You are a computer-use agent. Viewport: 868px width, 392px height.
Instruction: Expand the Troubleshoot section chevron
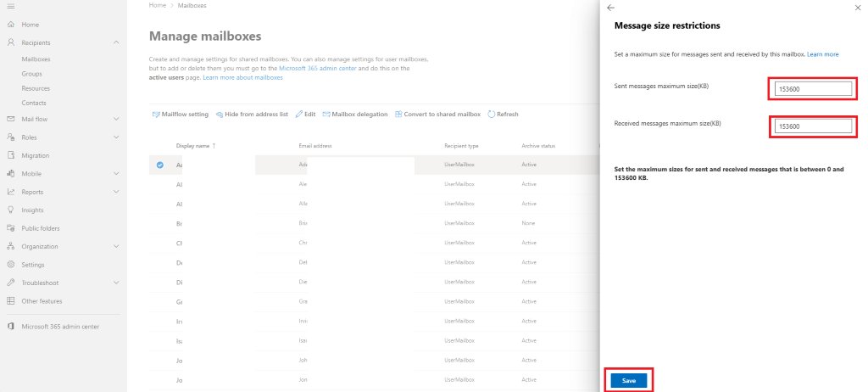point(116,283)
